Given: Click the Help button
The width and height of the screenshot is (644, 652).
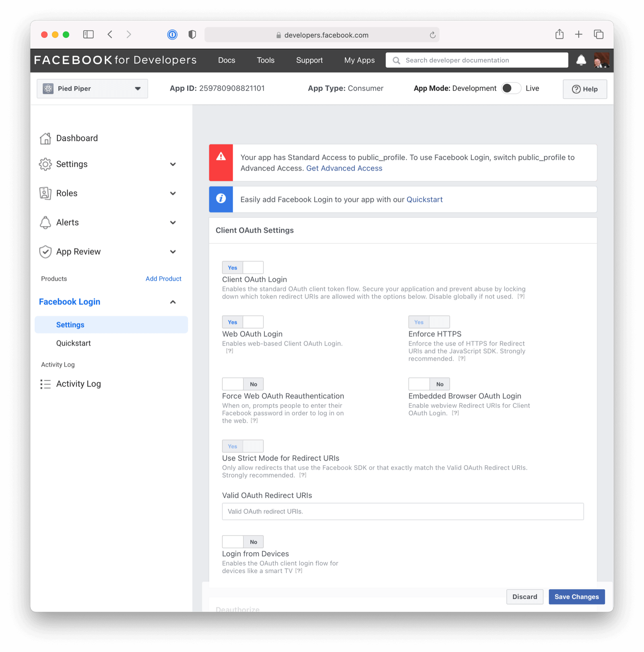Looking at the screenshot, I should [585, 89].
